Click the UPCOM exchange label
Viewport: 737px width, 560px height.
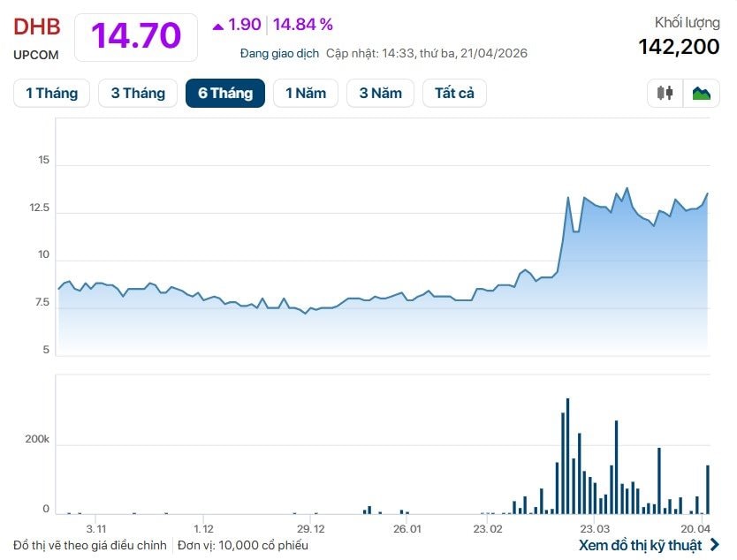36,55
